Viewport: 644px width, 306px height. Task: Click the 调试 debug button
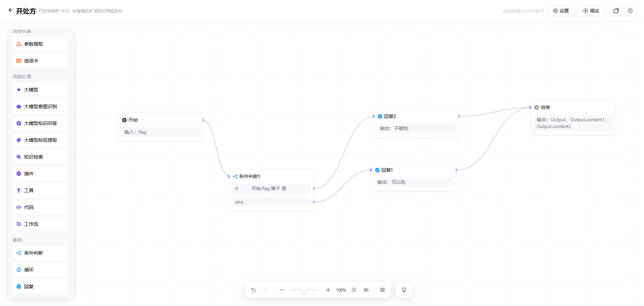(591, 11)
